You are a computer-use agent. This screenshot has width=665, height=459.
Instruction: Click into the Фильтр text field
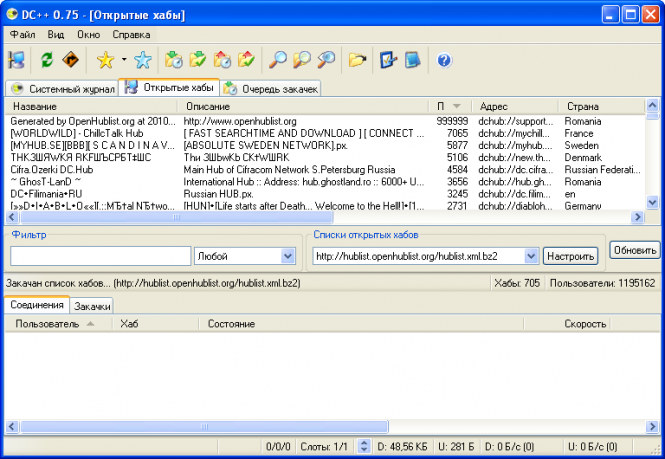(x=101, y=256)
